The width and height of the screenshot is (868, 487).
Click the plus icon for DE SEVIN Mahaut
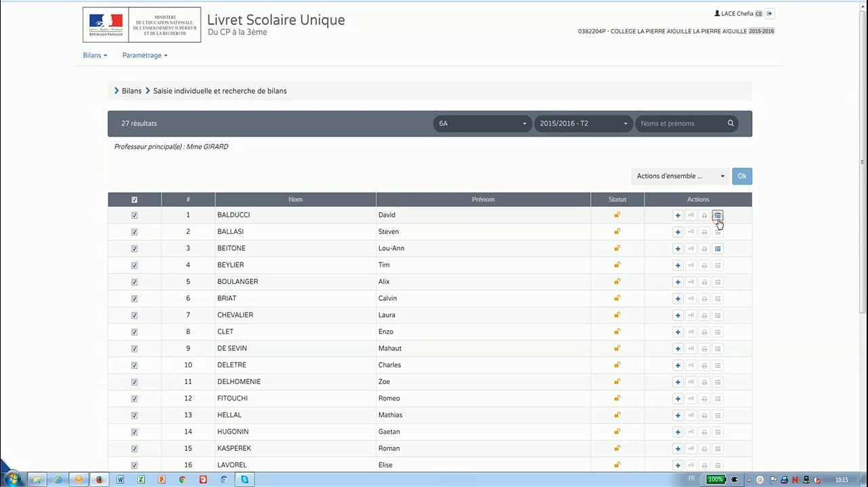678,349
